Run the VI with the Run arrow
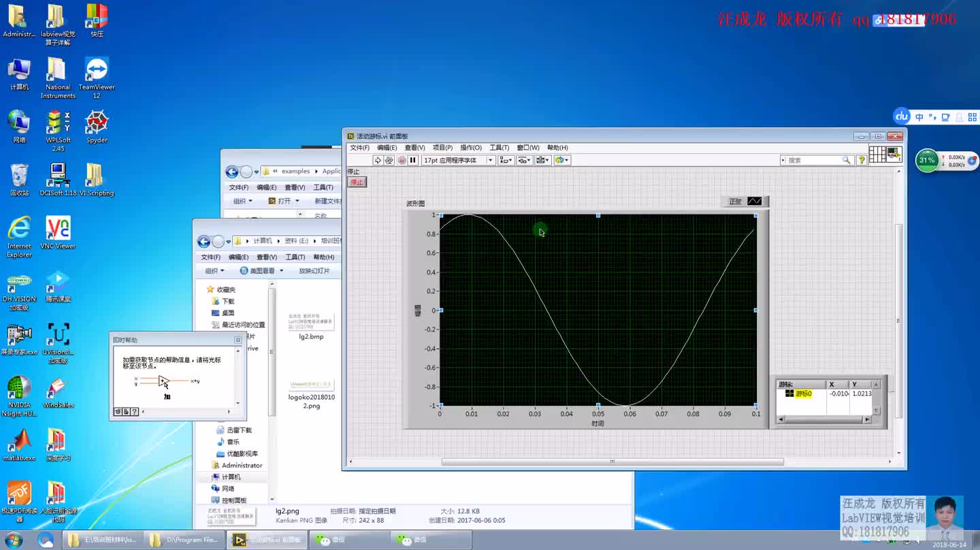 point(378,160)
